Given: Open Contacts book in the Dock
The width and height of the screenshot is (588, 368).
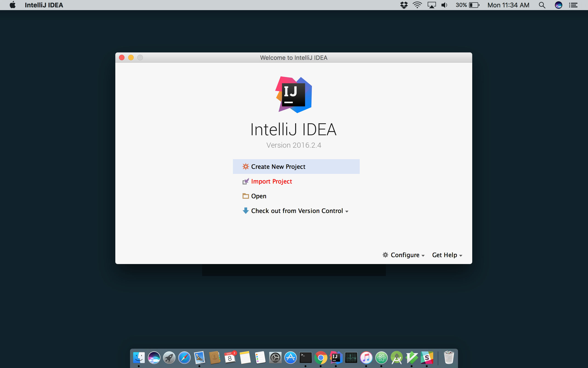Looking at the screenshot, I should pyautogui.click(x=215, y=357).
